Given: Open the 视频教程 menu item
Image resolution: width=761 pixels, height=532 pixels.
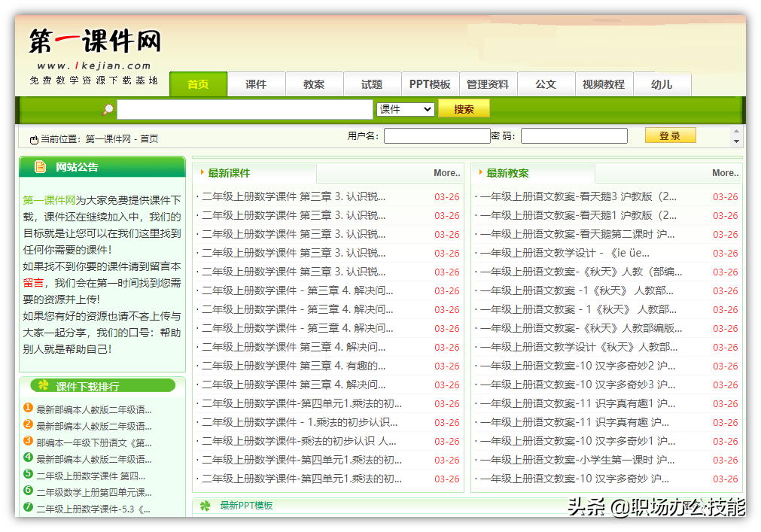Looking at the screenshot, I should (x=604, y=84).
